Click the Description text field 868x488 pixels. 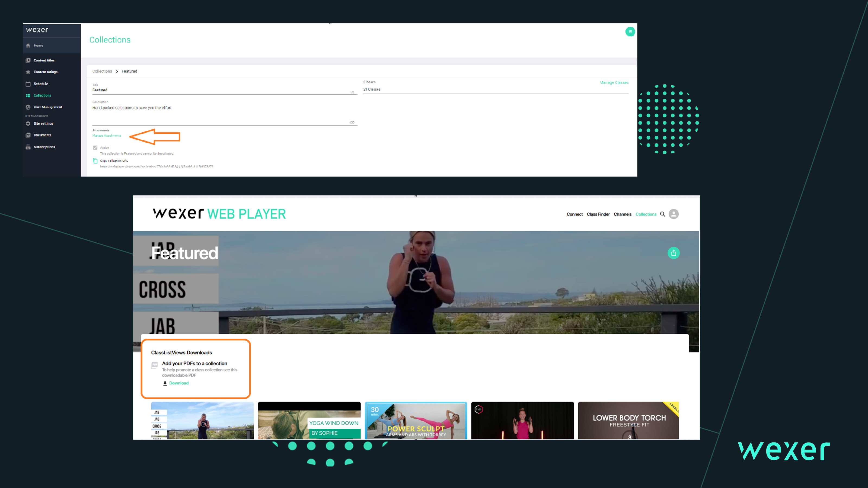tap(225, 114)
